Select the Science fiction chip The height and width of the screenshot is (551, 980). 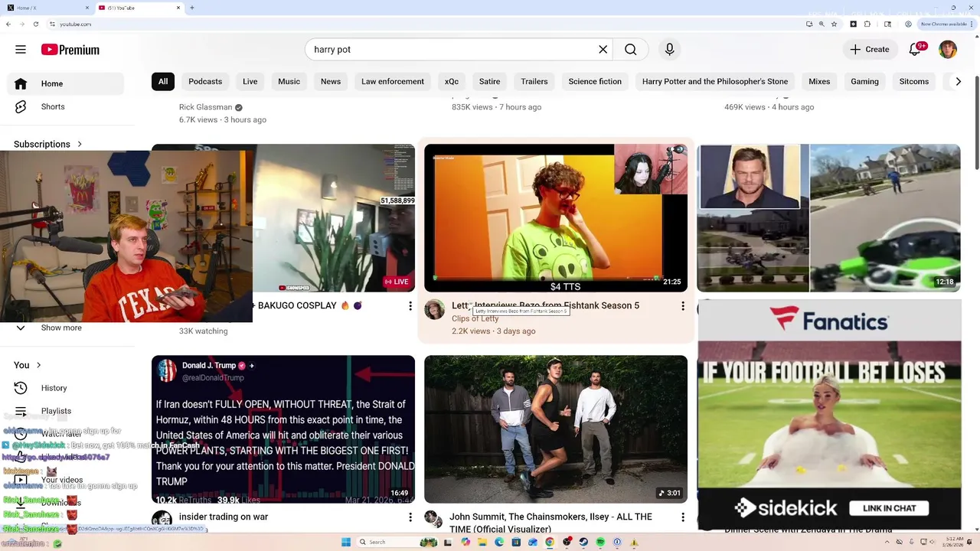click(595, 82)
